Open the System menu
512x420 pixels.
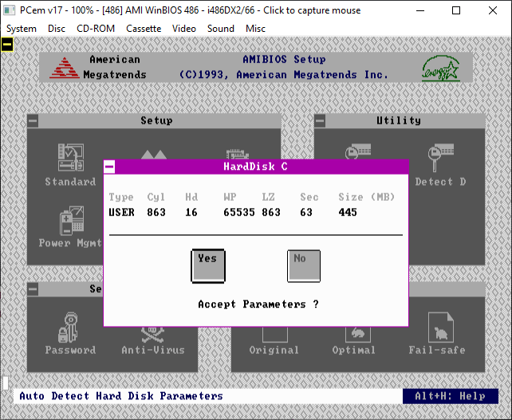point(22,29)
